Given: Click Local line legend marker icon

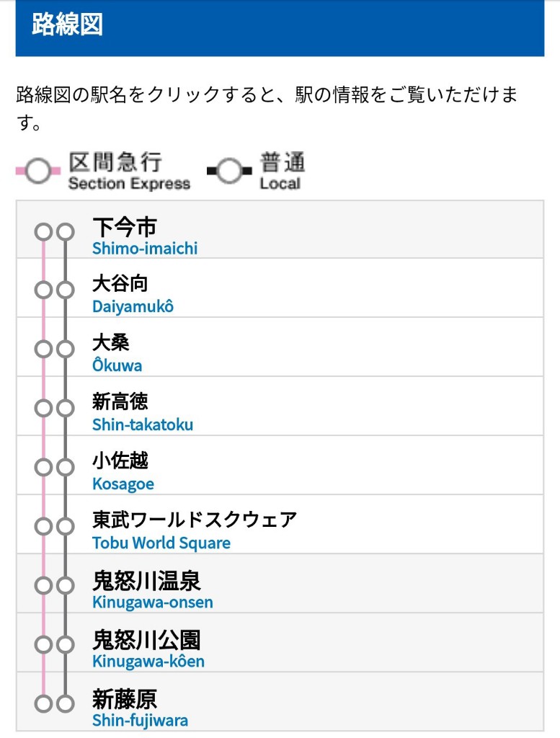Looking at the screenshot, I should (229, 171).
